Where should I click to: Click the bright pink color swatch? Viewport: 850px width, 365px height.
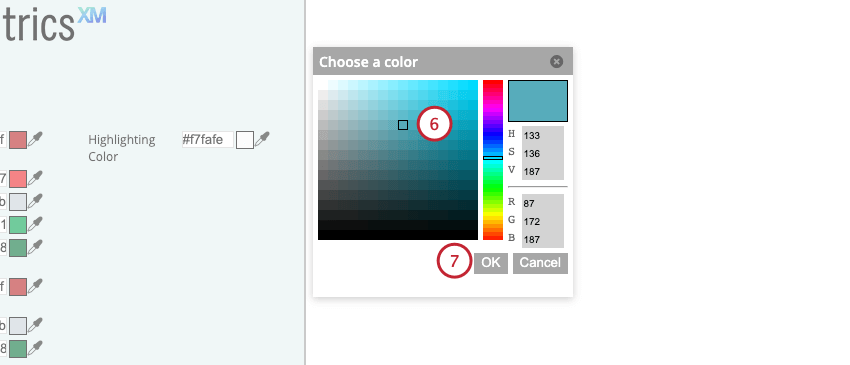tap(18, 178)
